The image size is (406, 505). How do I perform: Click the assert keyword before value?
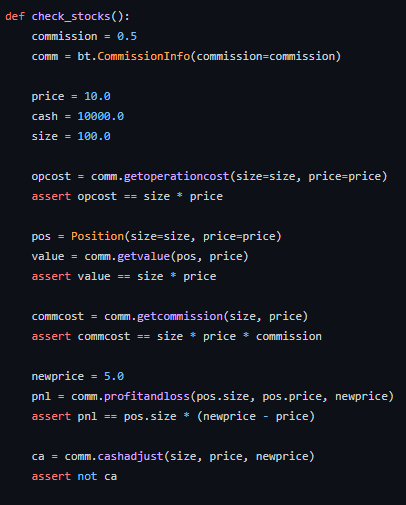(x=51, y=276)
